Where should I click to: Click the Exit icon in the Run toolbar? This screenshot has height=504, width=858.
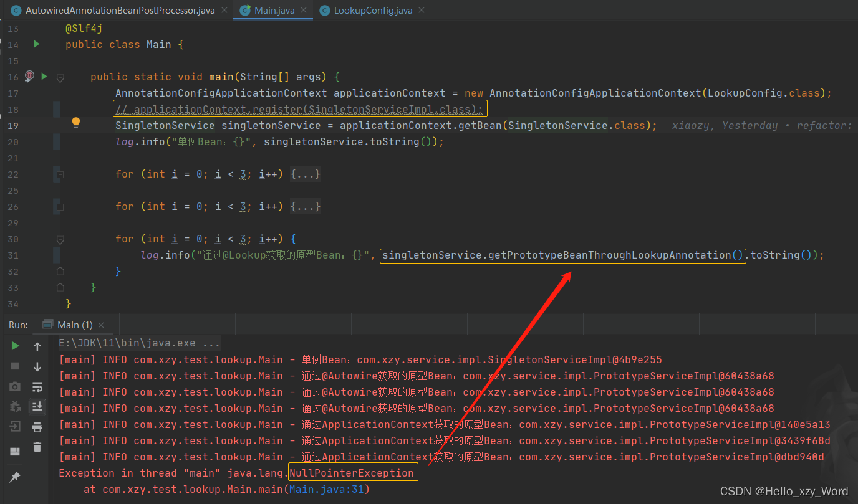click(15, 427)
